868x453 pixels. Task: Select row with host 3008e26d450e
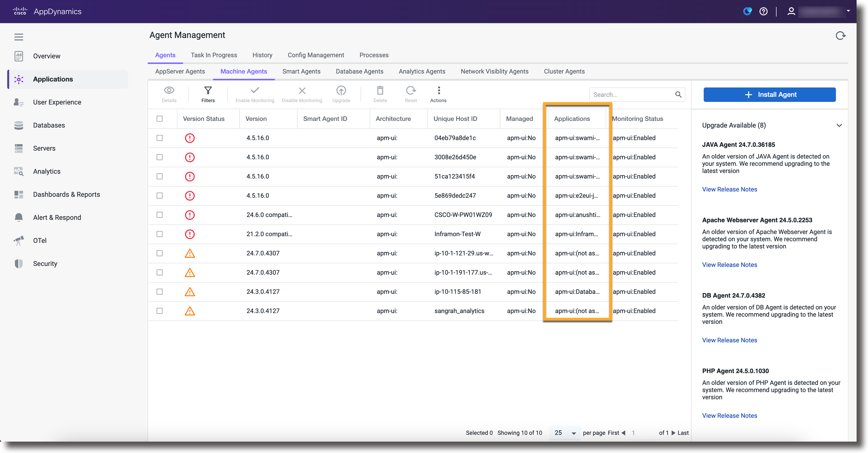159,157
